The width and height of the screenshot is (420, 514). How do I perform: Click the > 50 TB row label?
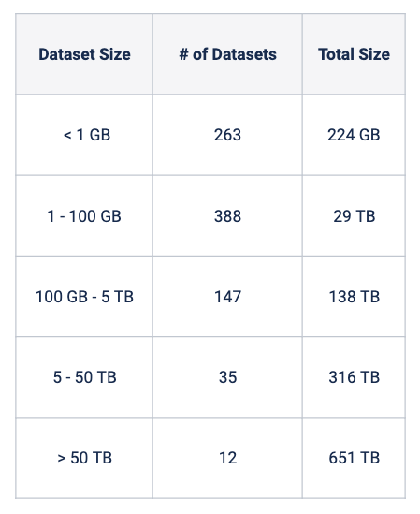coord(84,458)
